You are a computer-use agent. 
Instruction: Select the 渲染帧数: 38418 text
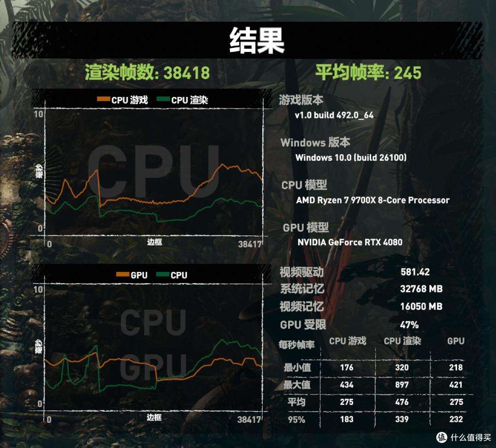click(x=147, y=73)
